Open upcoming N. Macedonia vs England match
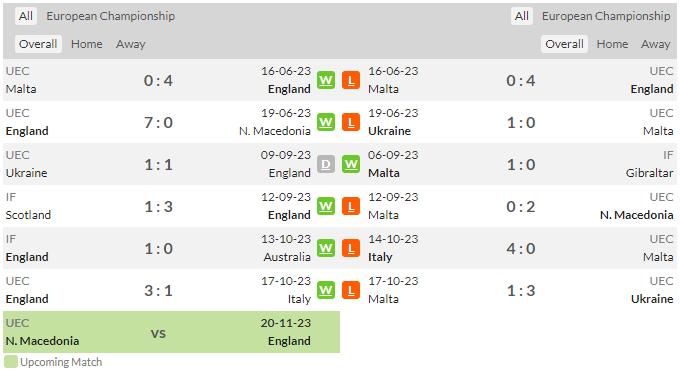Viewport: 680px width, 378px height. pyautogui.click(x=171, y=332)
